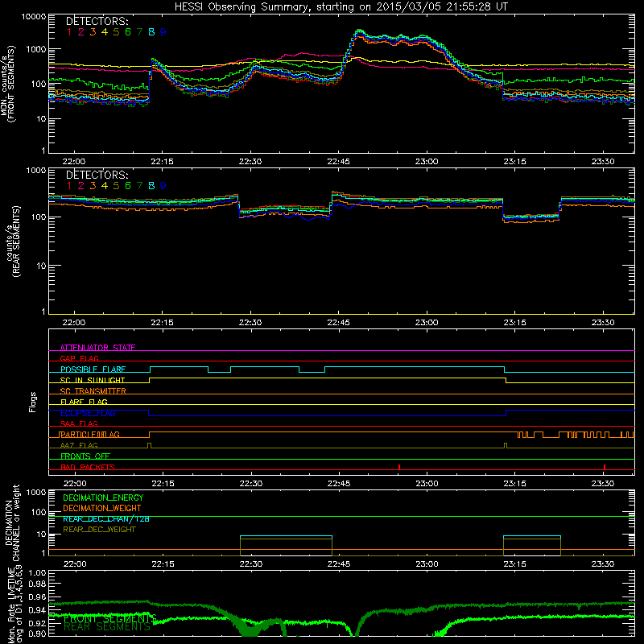Select yellow detector 4 in front segments legend

click(105, 32)
